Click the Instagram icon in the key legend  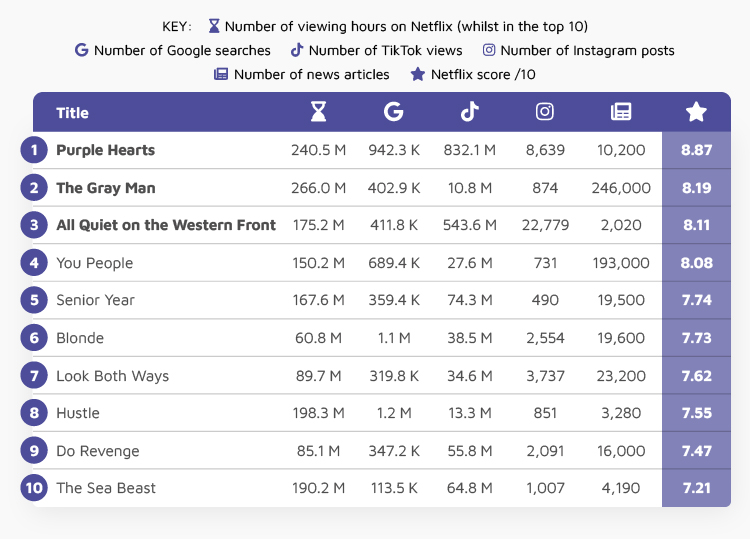tap(489, 50)
